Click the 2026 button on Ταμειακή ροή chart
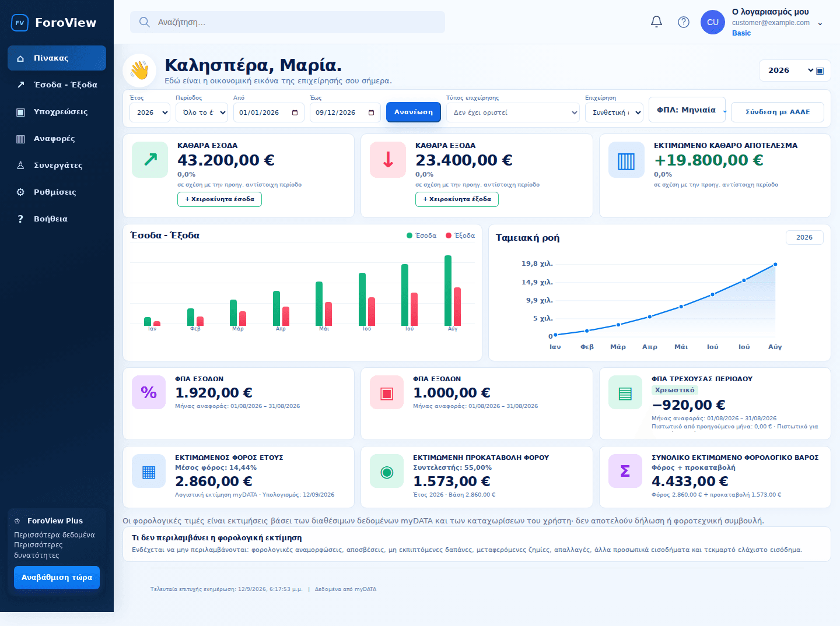The height and width of the screenshot is (626, 840). [804, 237]
